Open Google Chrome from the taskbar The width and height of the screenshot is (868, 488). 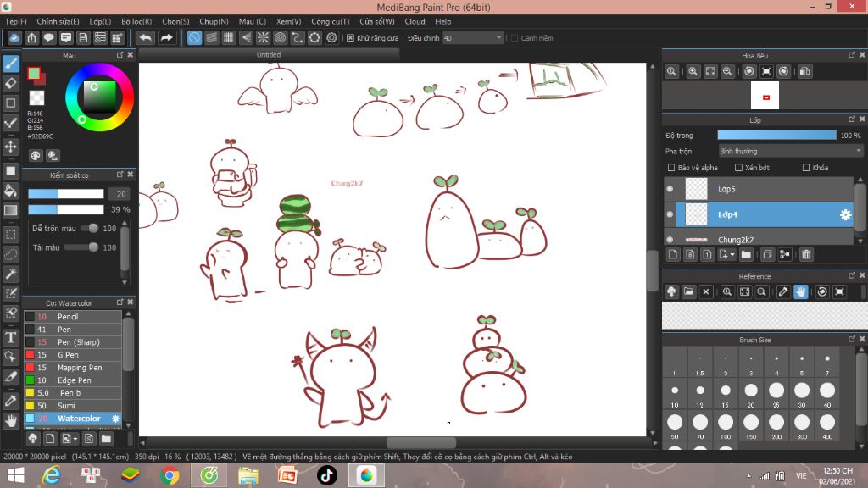(x=170, y=475)
